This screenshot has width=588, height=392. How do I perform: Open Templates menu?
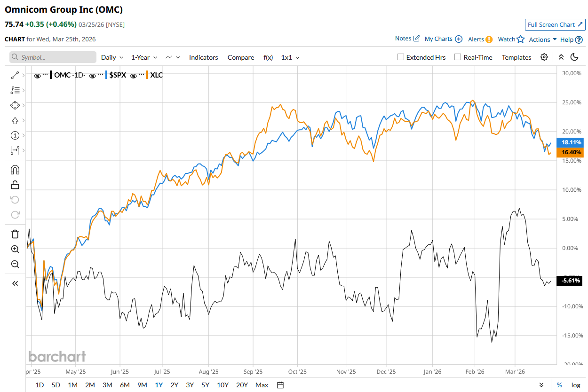pyautogui.click(x=516, y=57)
